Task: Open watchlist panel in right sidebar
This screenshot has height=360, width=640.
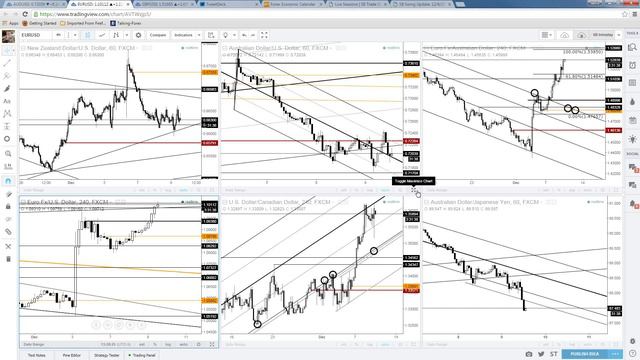Action: 633,48
